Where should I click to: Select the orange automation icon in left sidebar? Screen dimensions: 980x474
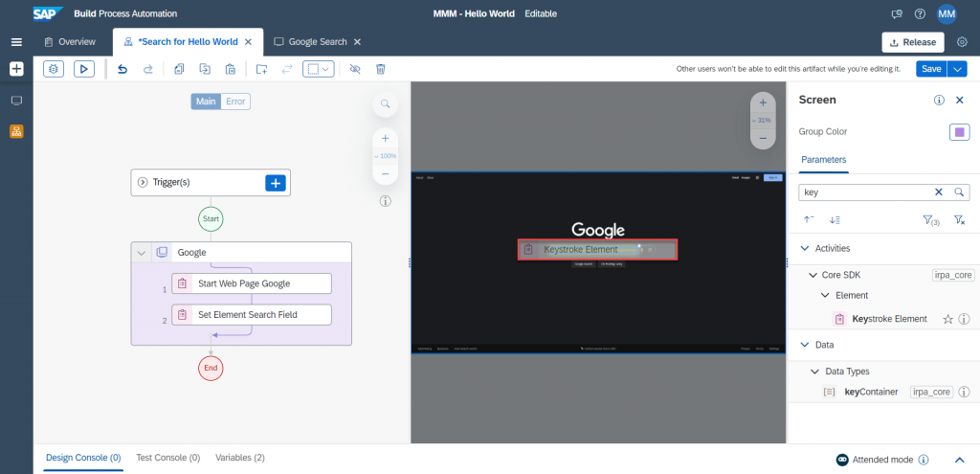(17, 131)
